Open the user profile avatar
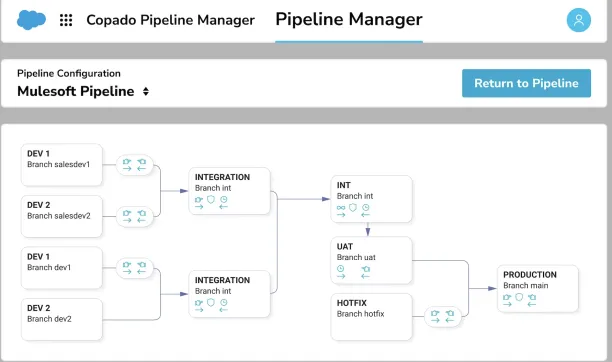Image resolution: width=612 pixels, height=362 pixels. coord(578,20)
